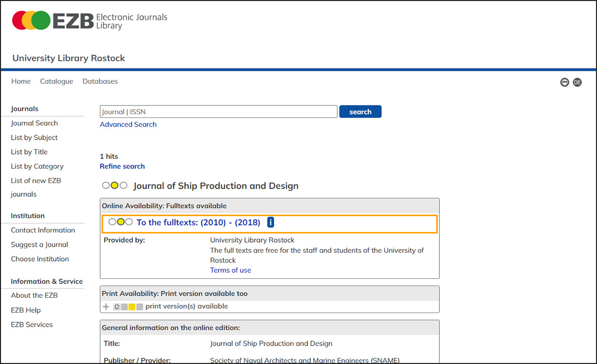Expand print availability with the plus icon
597x364 pixels.
tap(106, 306)
